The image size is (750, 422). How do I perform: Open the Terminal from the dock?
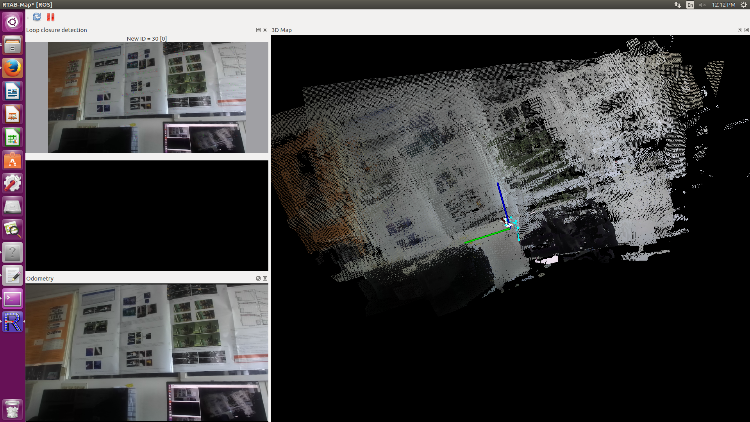(13, 298)
